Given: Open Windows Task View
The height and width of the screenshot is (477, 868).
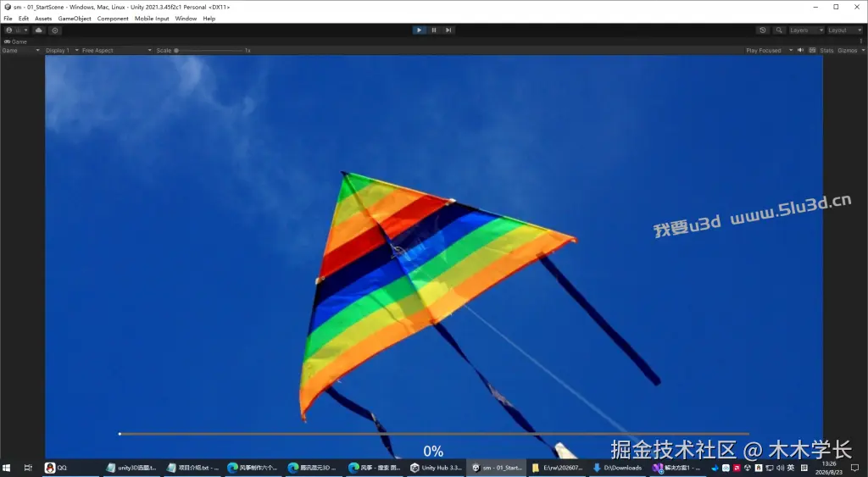Looking at the screenshot, I should [28, 468].
